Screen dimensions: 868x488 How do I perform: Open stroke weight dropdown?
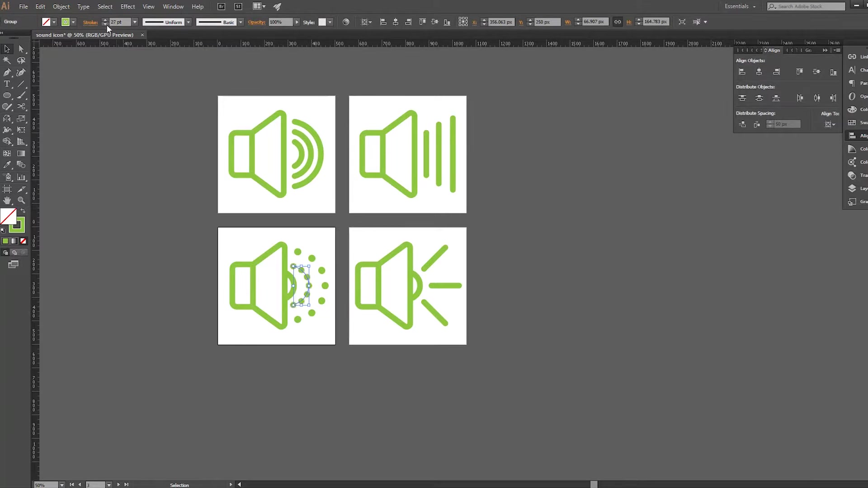pyautogui.click(x=135, y=22)
